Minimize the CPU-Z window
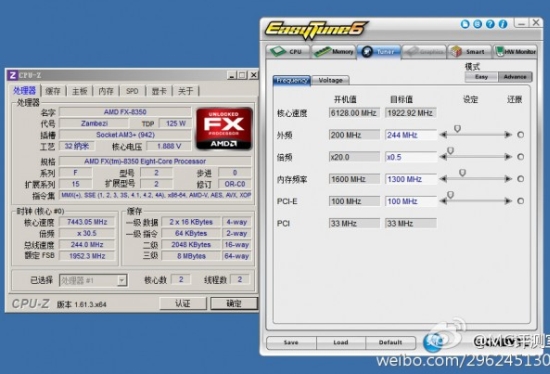The image size is (550, 374). point(232,75)
